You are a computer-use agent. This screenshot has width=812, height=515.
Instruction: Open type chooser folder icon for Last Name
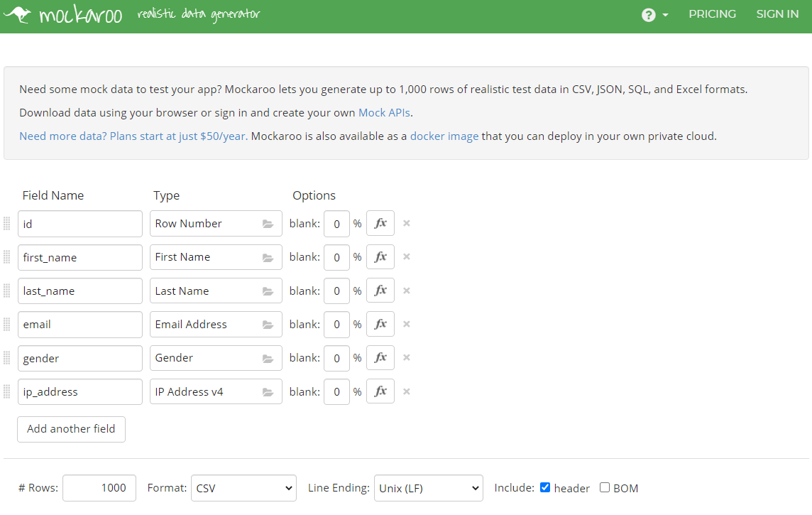click(x=268, y=291)
